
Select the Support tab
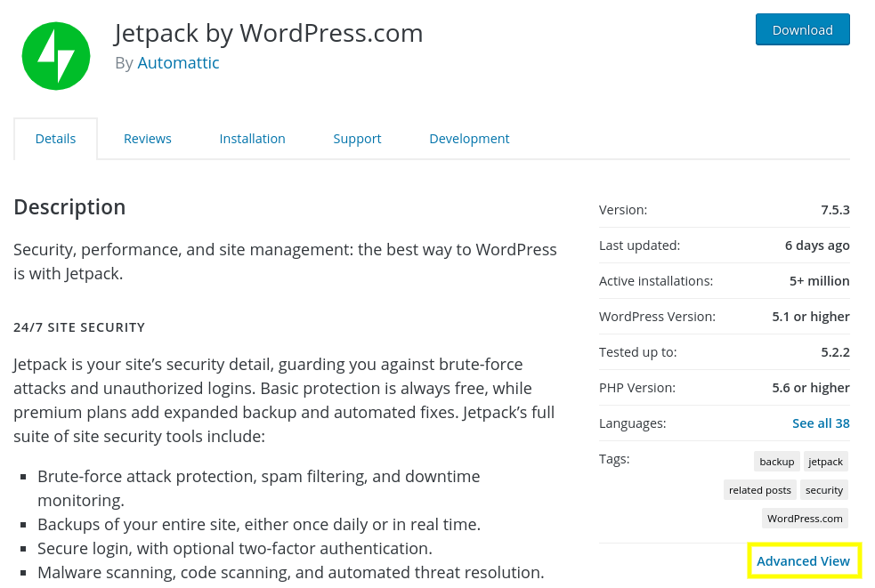click(x=357, y=139)
